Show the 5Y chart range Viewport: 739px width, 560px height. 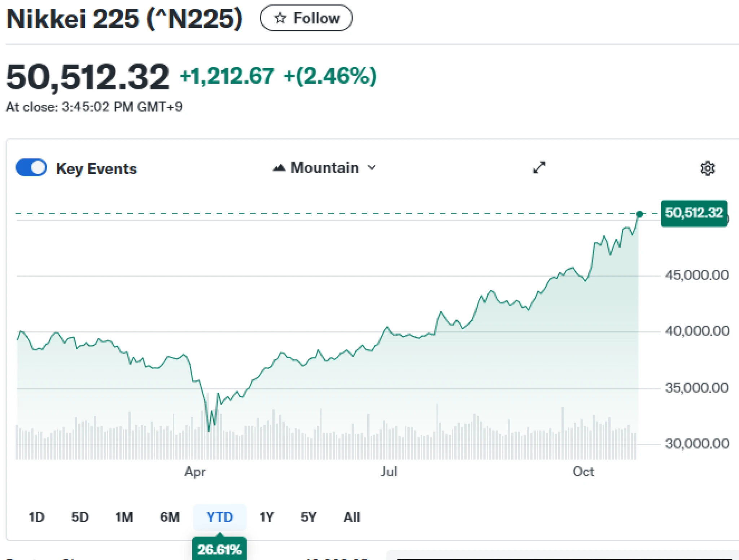point(308,517)
